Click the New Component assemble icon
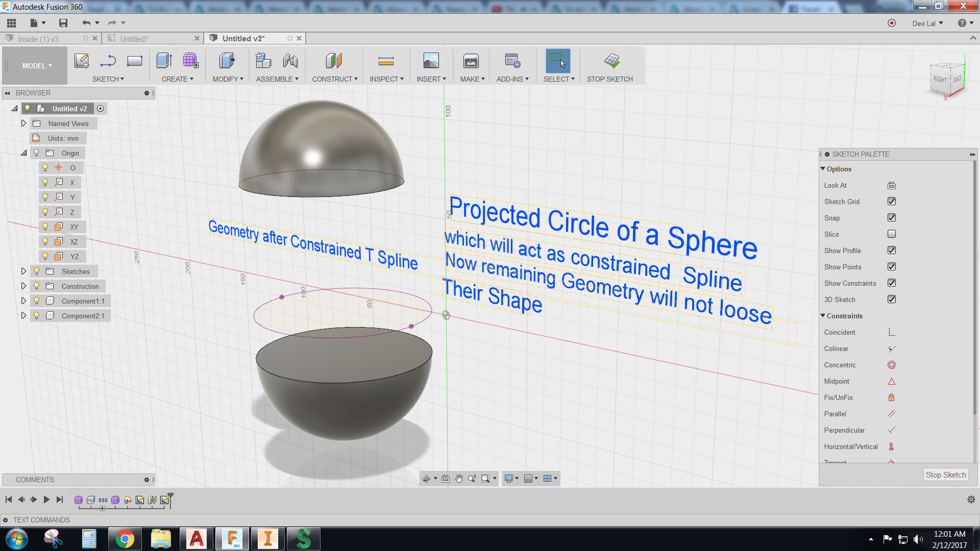This screenshot has height=551, width=980. click(x=263, y=61)
